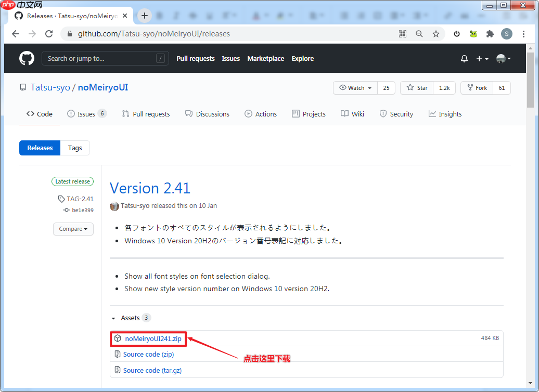The image size is (539, 392).
Task: Click your profile avatar icon
Action: tap(506, 33)
